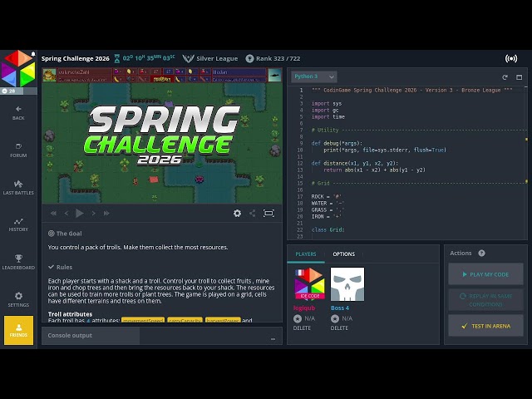532x399 pixels.
Task: Click the countdown timer hourglass
Action: (x=116, y=58)
